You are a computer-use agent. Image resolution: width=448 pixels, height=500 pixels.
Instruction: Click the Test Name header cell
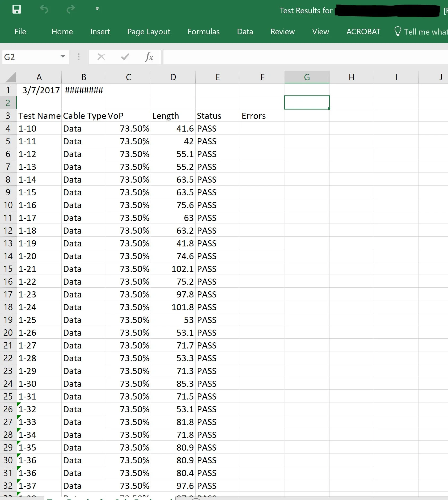point(39,116)
